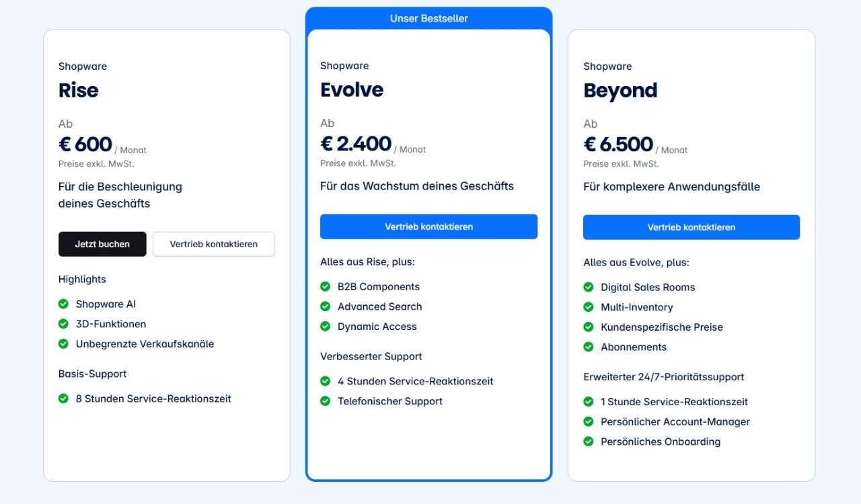Click the checkmark beside Persönlicher Account-Manager
Viewport: 861px width, 504px height.
coord(589,421)
